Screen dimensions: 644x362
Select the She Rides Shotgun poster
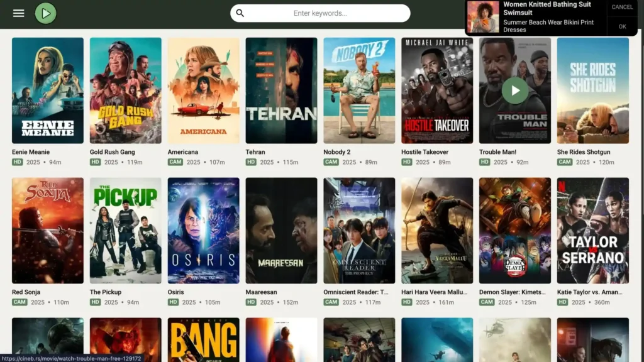coord(592,90)
